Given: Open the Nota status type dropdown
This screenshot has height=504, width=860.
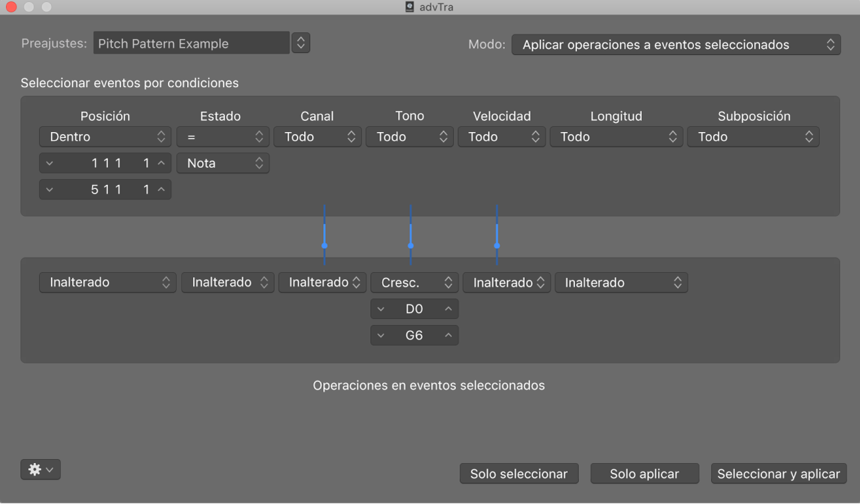Looking at the screenshot, I should pos(223,163).
